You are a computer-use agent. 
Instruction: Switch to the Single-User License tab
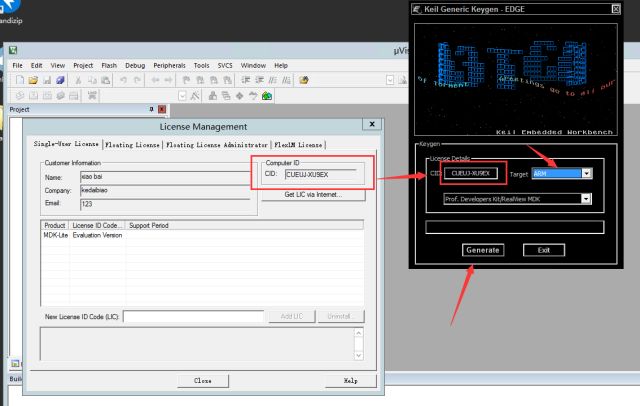coord(66,144)
